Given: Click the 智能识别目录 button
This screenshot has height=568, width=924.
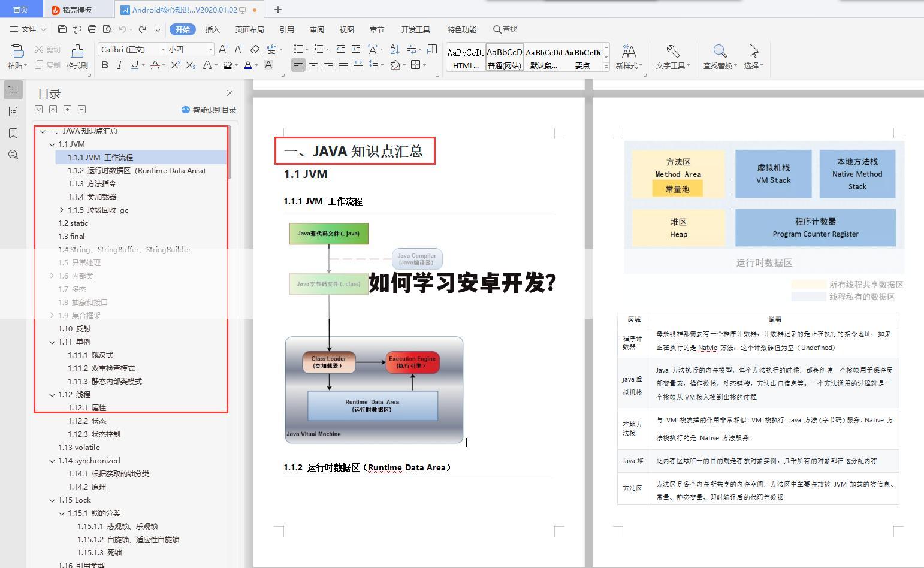Looking at the screenshot, I should click(x=209, y=110).
